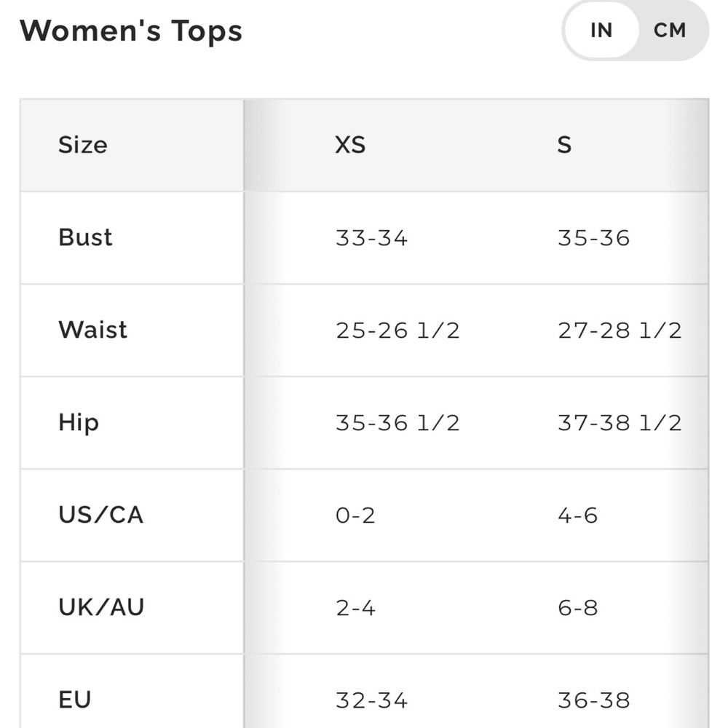Select S hip value 37-38 1/2
This screenshot has height=728, width=728.
(x=620, y=423)
